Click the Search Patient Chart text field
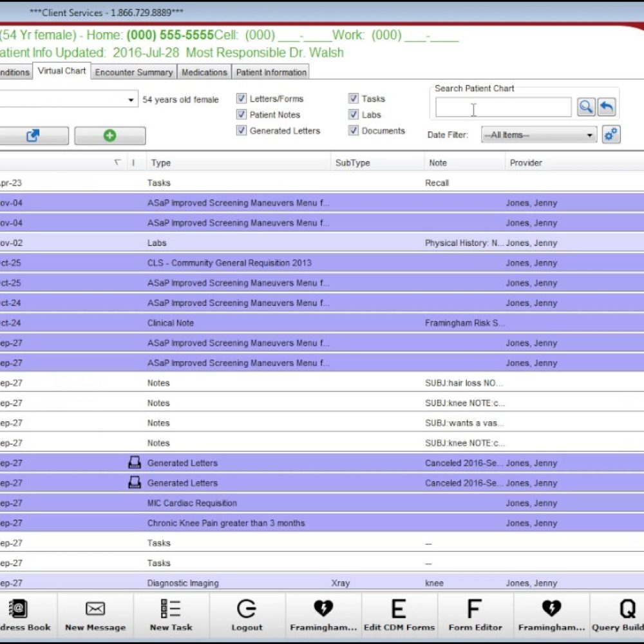 (502, 108)
